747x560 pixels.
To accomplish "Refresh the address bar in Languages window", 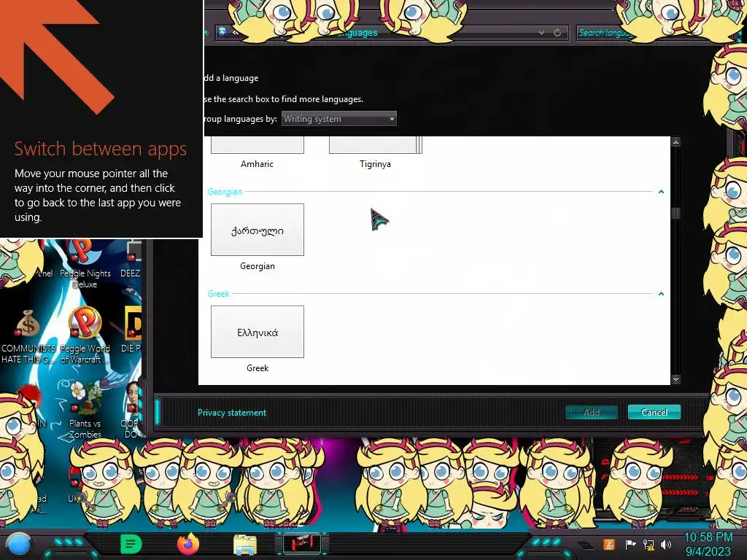I will tap(557, 33).
